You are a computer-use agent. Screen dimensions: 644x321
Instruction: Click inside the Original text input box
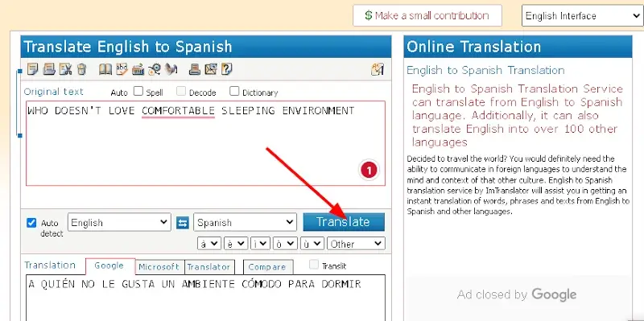205,143
